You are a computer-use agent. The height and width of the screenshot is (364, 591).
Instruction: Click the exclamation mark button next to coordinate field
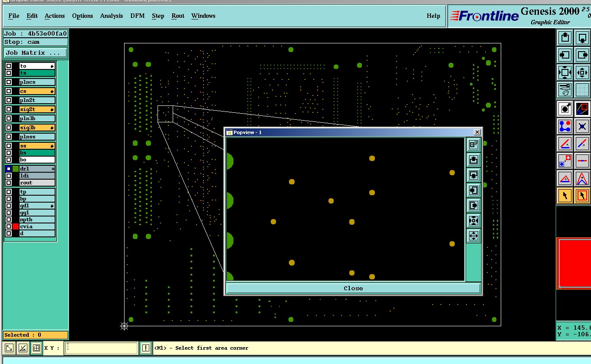(146, 348)
